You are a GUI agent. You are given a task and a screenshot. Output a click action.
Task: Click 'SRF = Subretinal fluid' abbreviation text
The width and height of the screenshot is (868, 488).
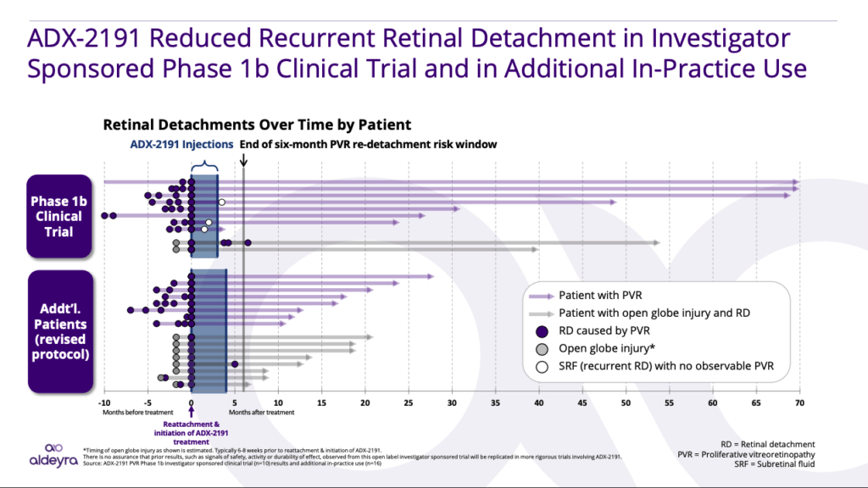775,464
